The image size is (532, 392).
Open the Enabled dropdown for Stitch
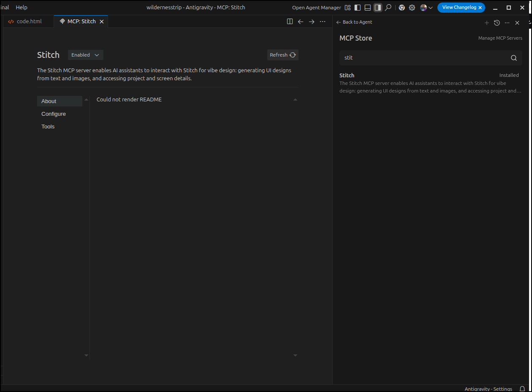tap(85, 55)
